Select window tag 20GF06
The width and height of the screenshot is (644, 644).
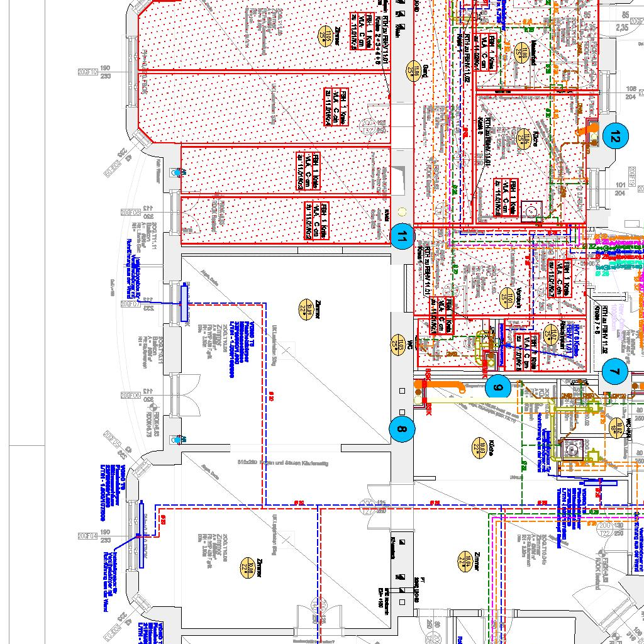[x=131, y=396]
